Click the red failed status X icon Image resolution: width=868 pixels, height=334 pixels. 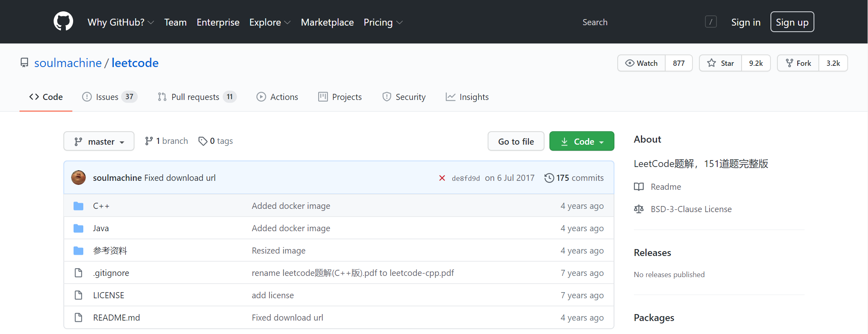[442, 178]
